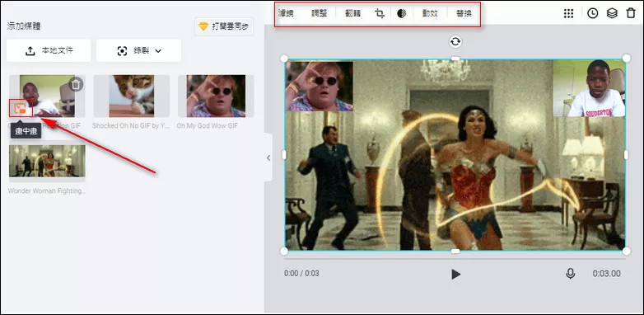644x315 pixels.
Task: Click the bottom-left corner resize handle
Action: pos(284,251)
